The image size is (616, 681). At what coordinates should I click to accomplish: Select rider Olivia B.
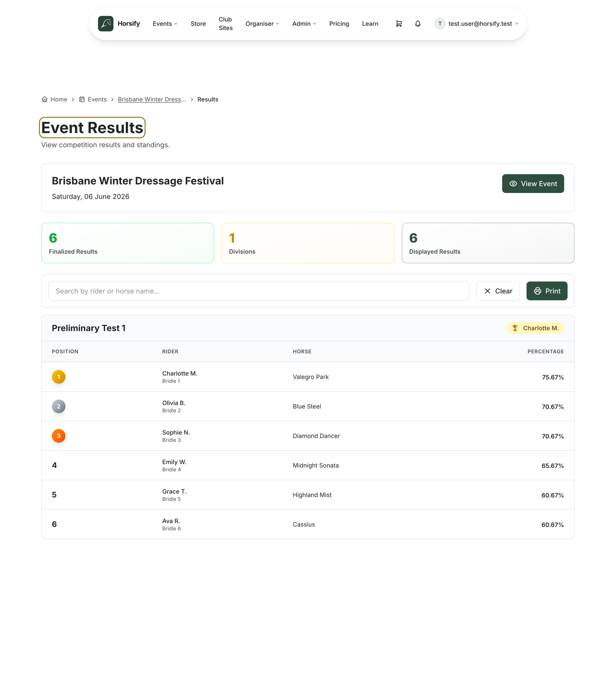[174, 403]
